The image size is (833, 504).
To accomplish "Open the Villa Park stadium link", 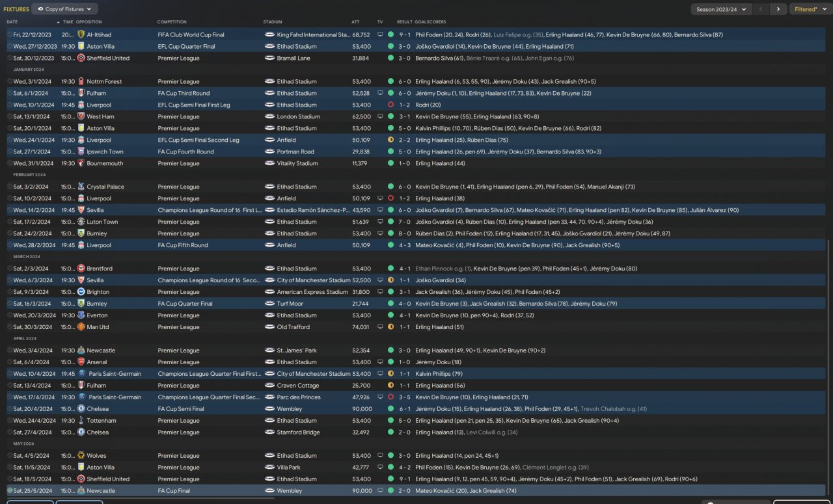I will point(289,468).
